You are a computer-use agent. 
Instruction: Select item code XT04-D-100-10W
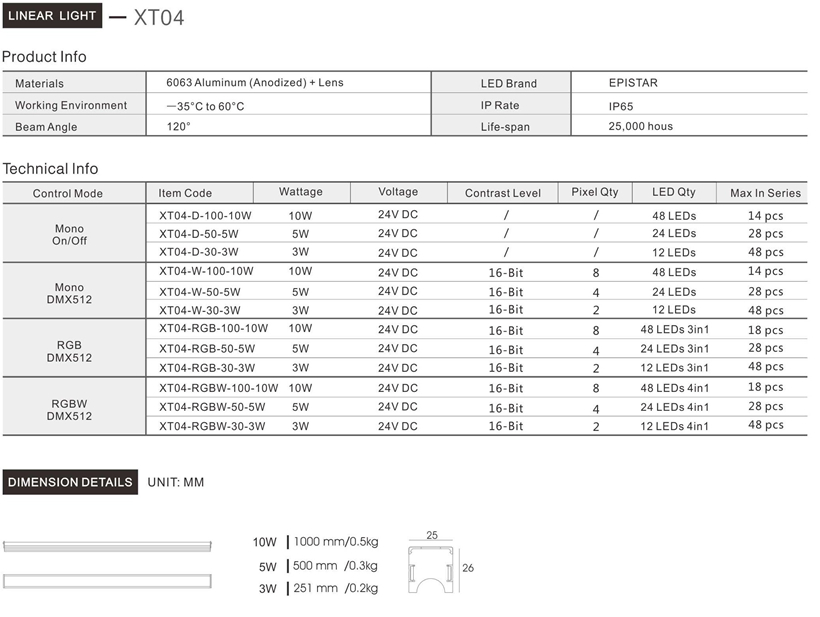click(x=205, y=215)
